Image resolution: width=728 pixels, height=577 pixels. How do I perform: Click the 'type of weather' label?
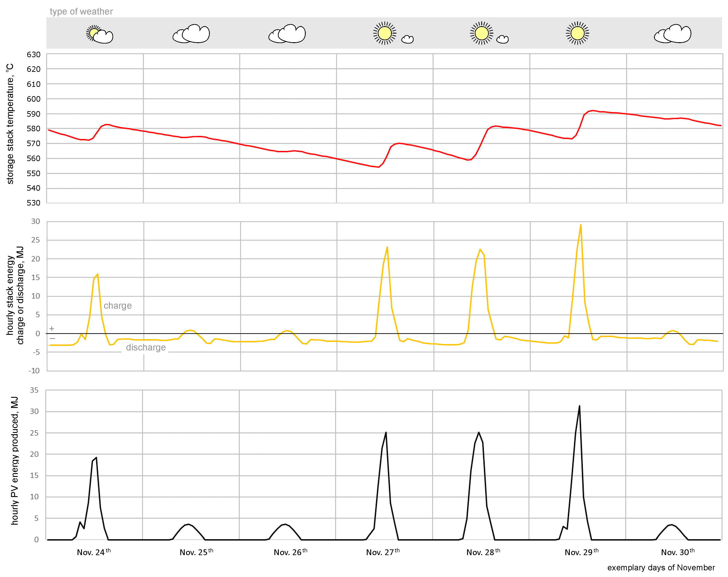tap(81, 11)
